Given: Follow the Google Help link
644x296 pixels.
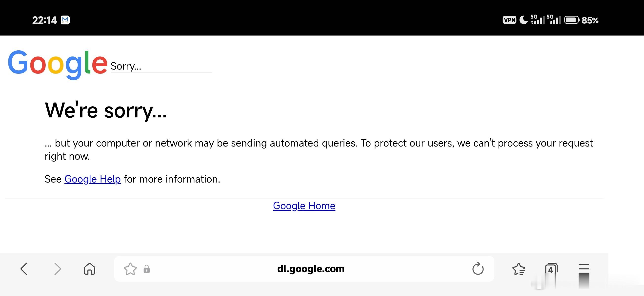Looking at the screenshot, I should 93,179.
